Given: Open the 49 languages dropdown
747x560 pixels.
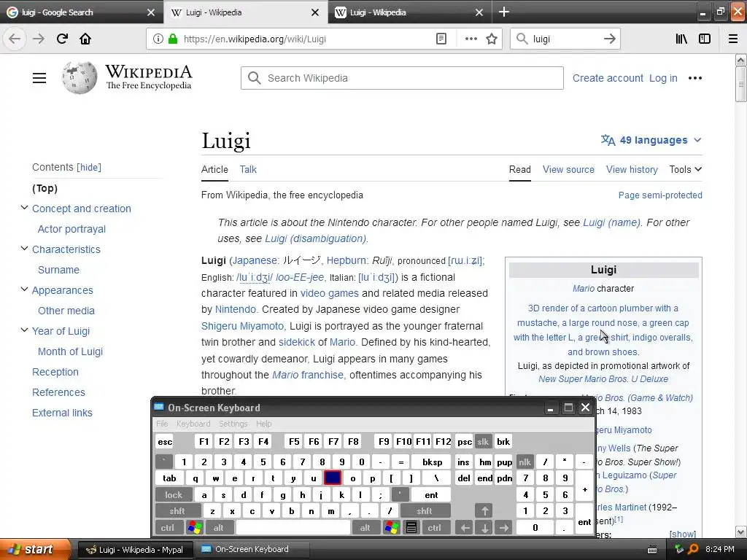Looking at the screenshot, I should pyautogui.click(x=651, y=140).
